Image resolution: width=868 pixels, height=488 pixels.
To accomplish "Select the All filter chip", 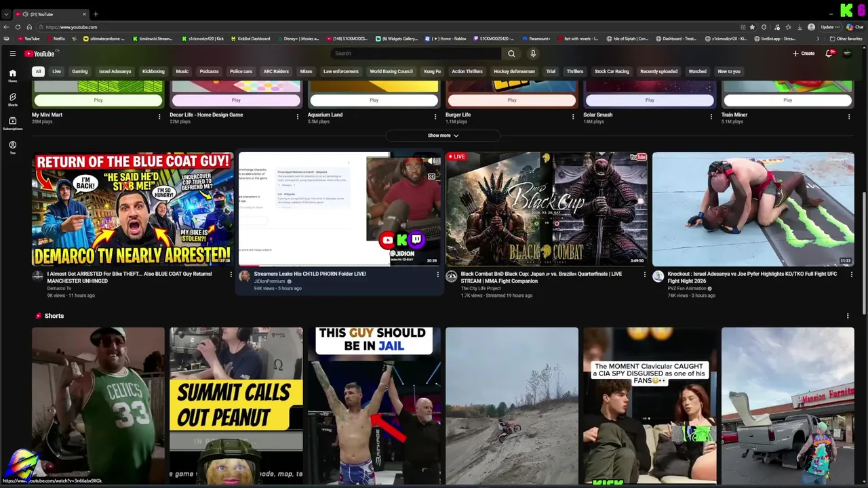I will click(39, 71).
